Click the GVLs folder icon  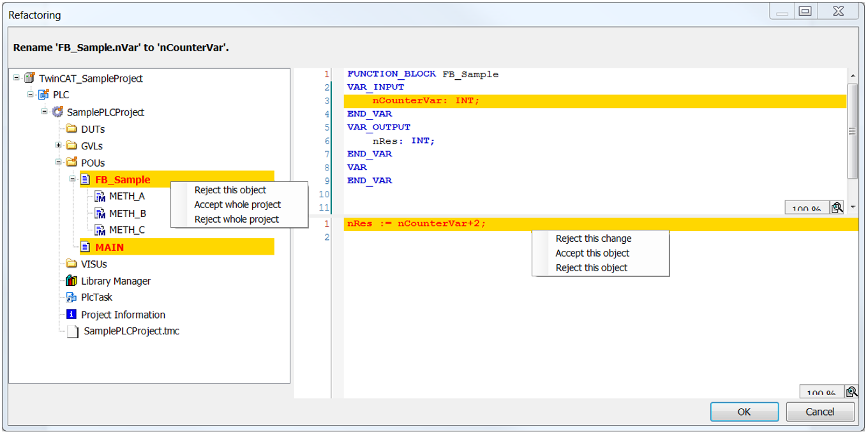71,146
